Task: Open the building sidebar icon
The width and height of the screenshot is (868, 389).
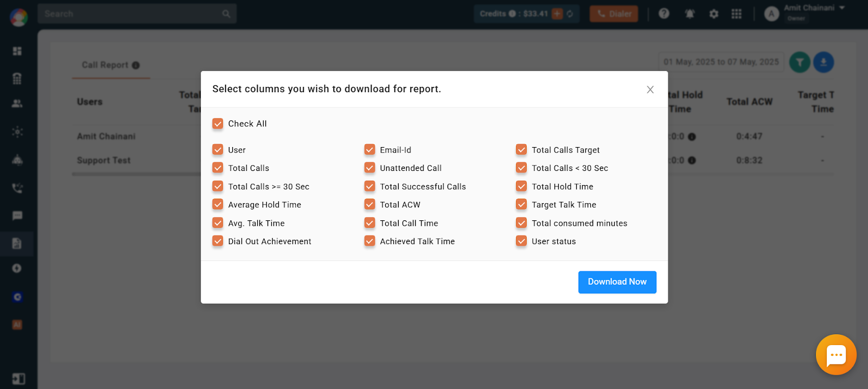Action: point(17,79)
